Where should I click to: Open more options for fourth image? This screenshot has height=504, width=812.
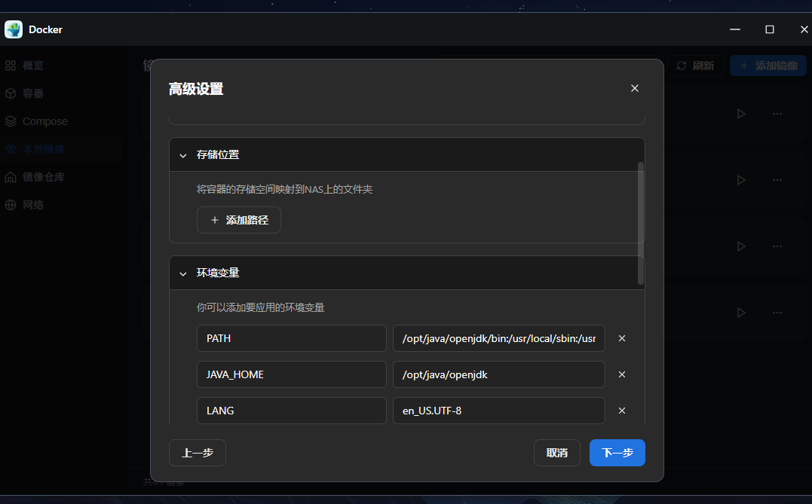click(x=777, y=313)
